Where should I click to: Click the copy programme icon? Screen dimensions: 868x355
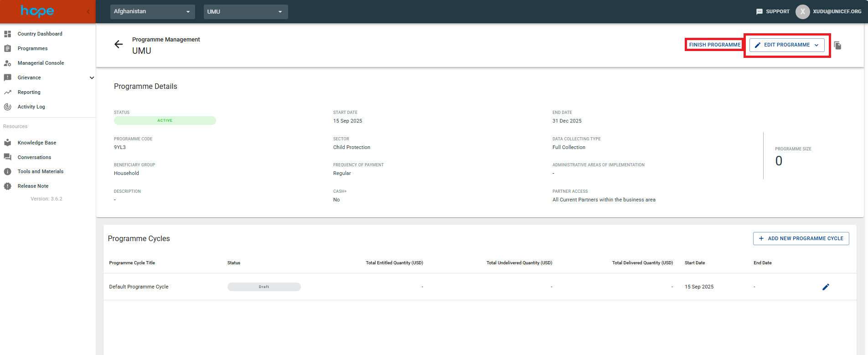[837, 45]
